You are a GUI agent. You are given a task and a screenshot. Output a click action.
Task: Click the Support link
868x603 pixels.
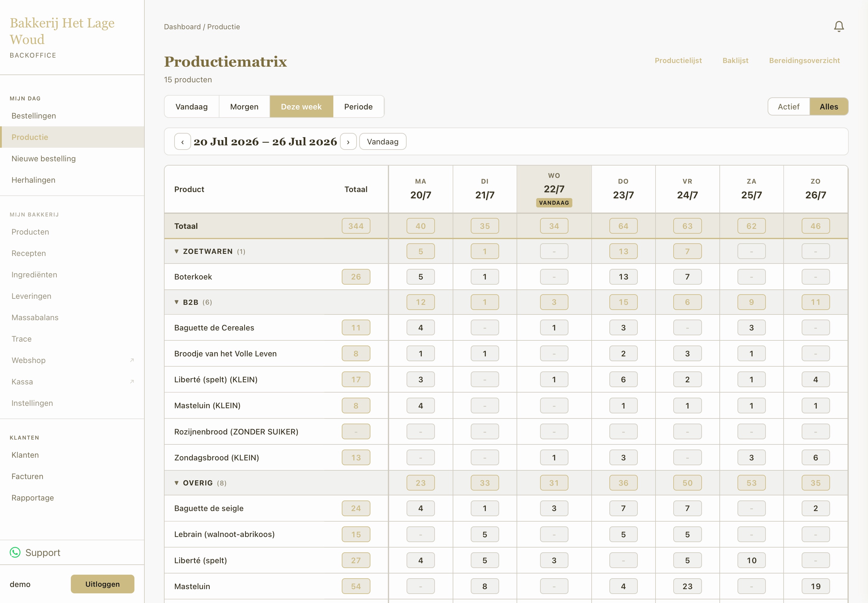(x=43, y=552)
